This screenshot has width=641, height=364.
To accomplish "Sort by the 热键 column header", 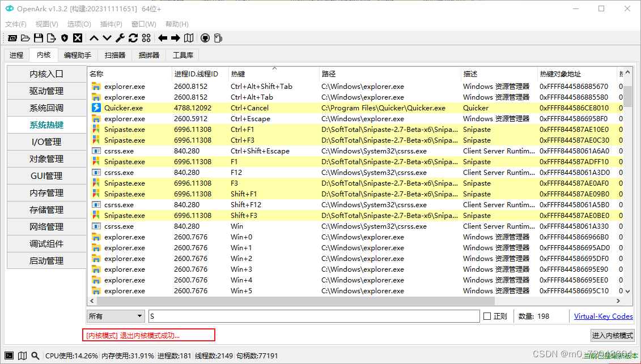I will pos(274,74).
